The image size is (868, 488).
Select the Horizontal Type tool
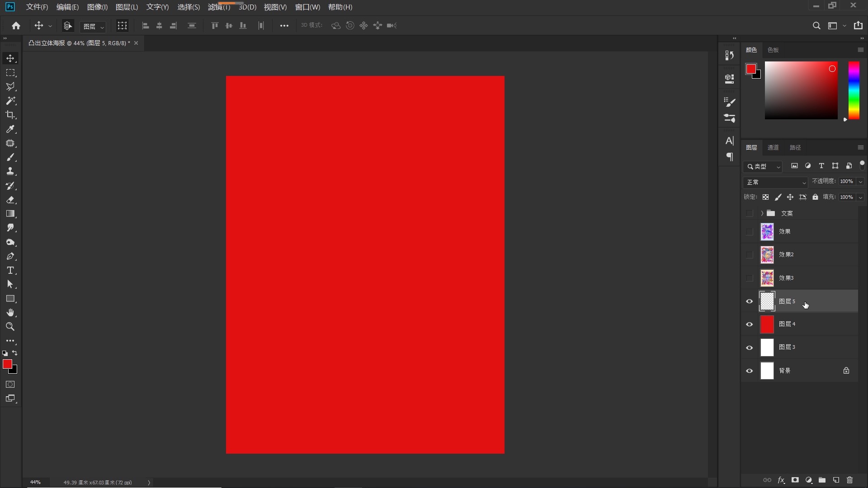10,271
